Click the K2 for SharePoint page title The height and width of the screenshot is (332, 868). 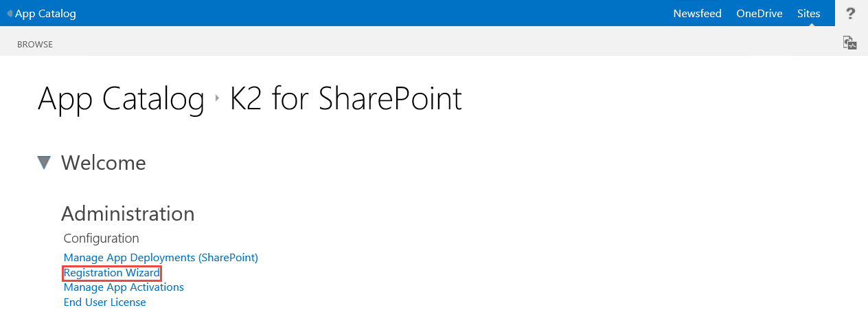(345, 98)
